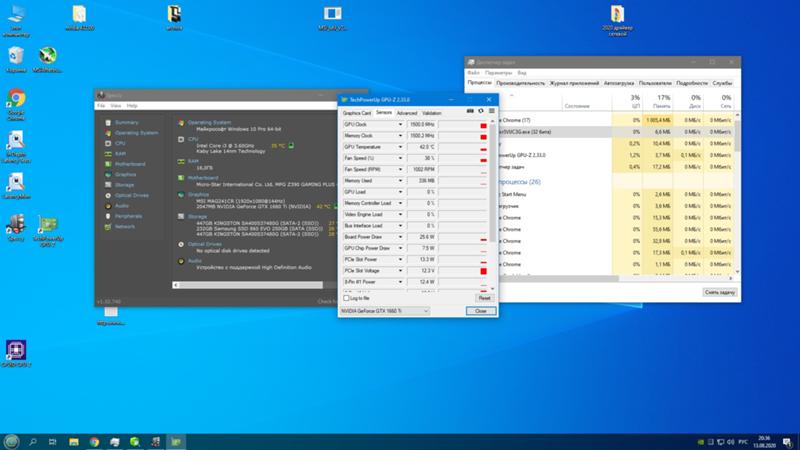Click Speccy horizontal scrollbar
This screenshot has height=450, width=800.
(x=251, y=285)
